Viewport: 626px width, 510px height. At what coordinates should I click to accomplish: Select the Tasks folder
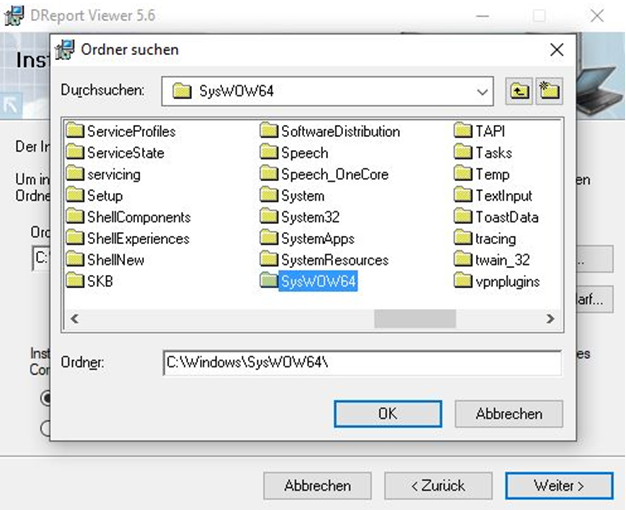click(483, 152)
